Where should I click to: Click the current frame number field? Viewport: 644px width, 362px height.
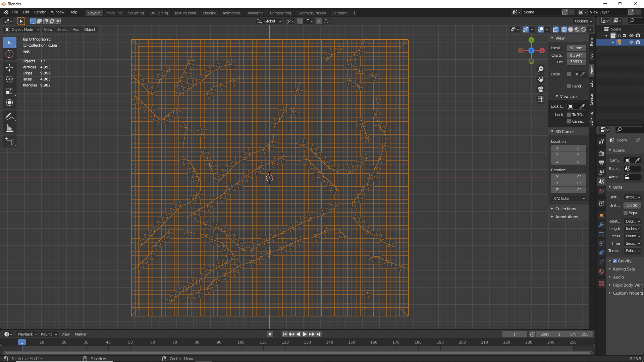click(514, 334)
